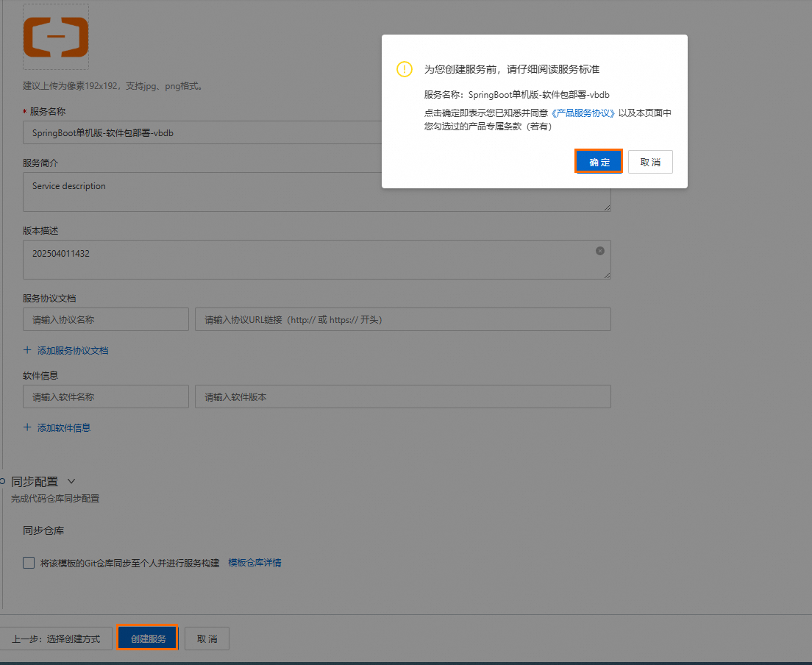The image size is (812, 665).
Task: Click the dialog text 服务名称：SpringBoot单机版-软件包部署-vbdb
Action: point(517,95)
